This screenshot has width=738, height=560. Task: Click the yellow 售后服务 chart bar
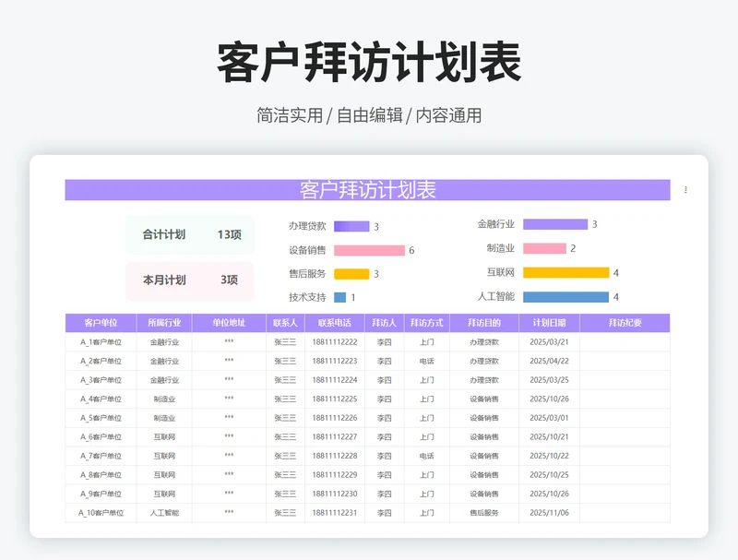(351, 274)
